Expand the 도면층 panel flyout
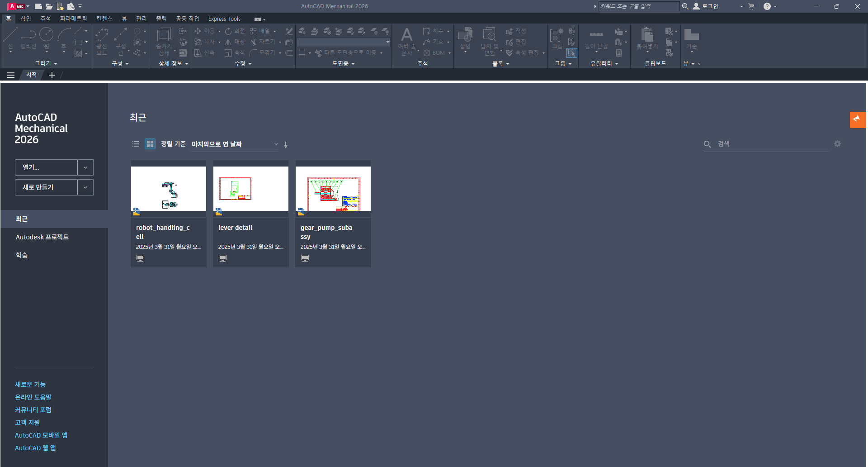The image size is (868, 467). (344, 64)
